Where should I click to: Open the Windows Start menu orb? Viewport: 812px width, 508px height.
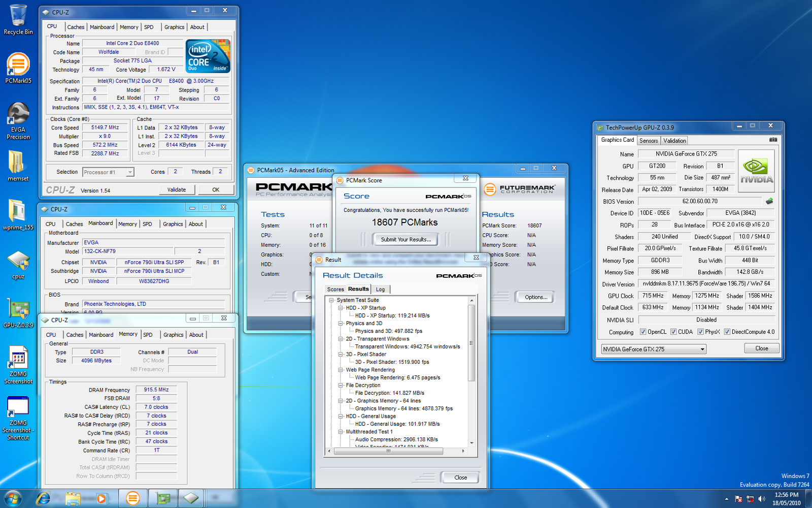coord(13,498)
